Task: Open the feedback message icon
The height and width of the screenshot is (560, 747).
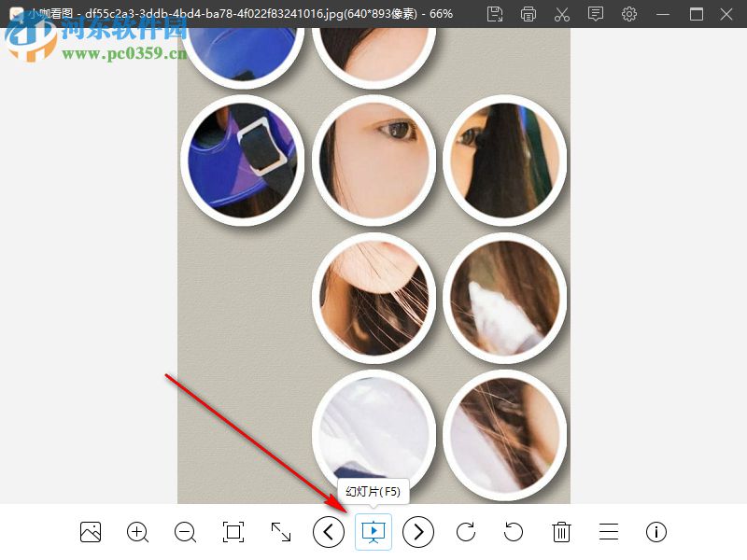Action: (x=596, y=14)
